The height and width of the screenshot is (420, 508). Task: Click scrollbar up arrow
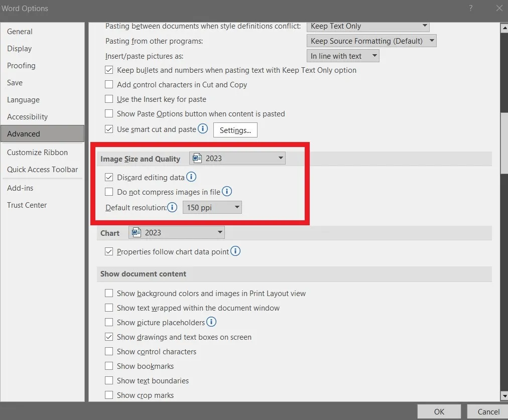504,28
